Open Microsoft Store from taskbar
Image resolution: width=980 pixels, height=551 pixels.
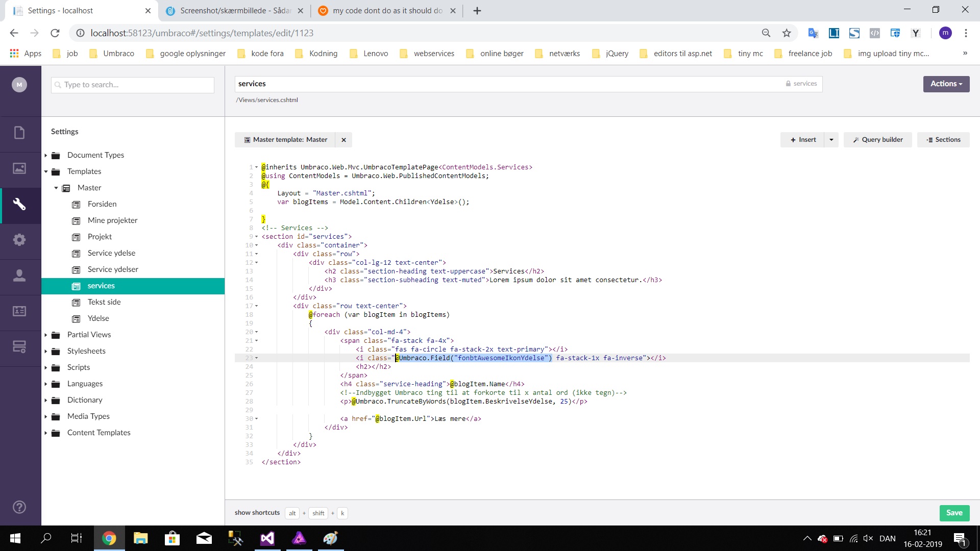coord(172,538)
